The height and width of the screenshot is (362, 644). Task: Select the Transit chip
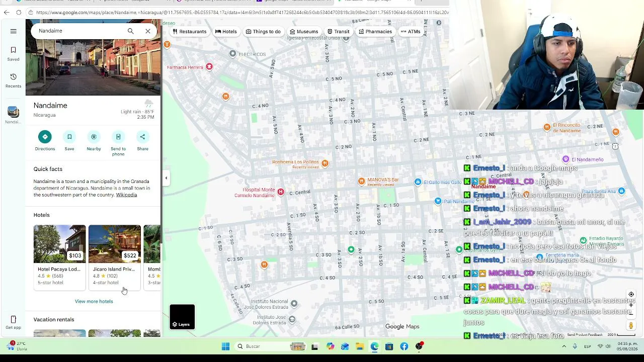pyautogui.click(x=338, y=32)
